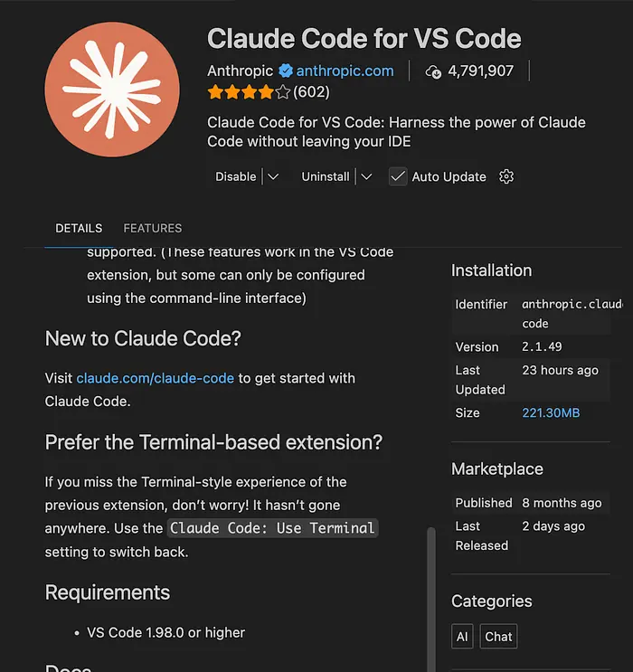633x672 pixels.
Task: Click the verified publisher badge icon
Action: tap(286, 71)
